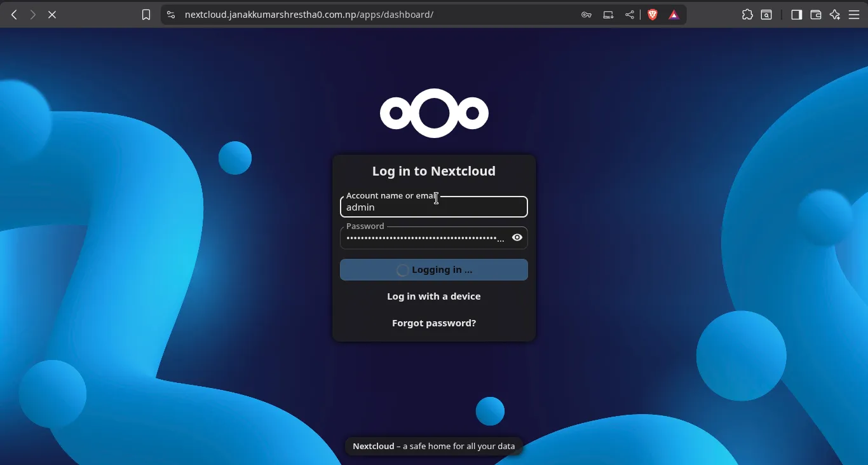Toggle password visibility with the eye icon
The image size is (868, 465).
(x=517, y=237)
